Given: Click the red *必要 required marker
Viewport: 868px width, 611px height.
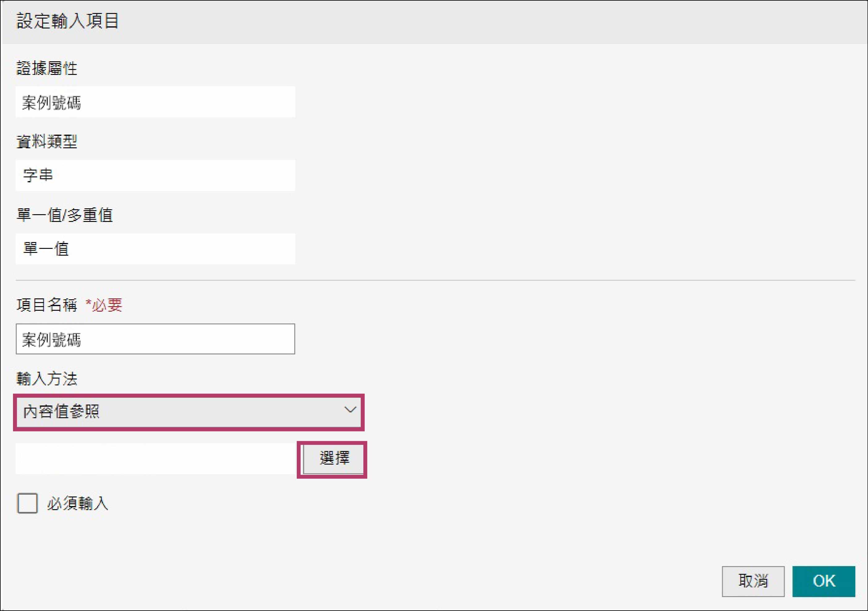Looking at the screenshot, I should tap(104, 305).
